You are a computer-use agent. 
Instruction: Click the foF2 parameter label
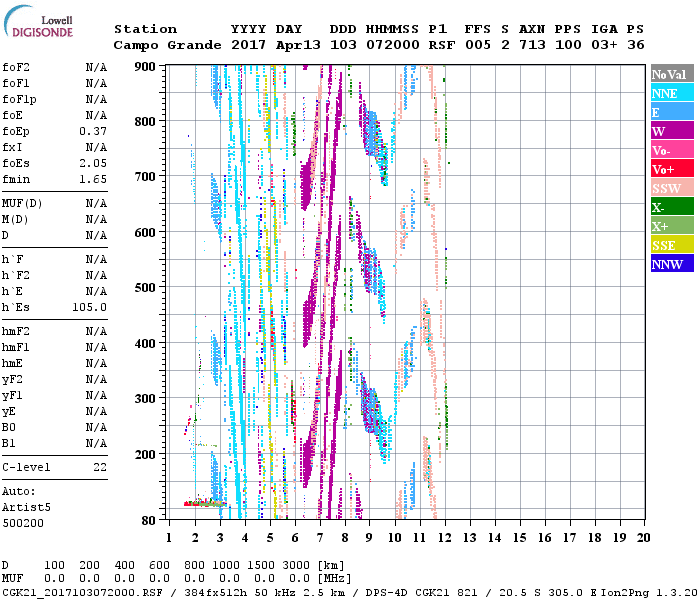16,67
